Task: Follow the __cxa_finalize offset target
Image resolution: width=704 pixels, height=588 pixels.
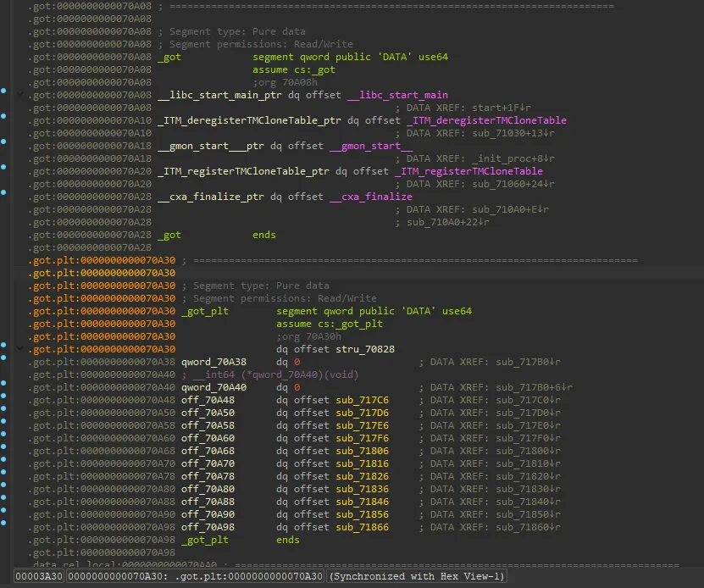Action: point(371,197)
